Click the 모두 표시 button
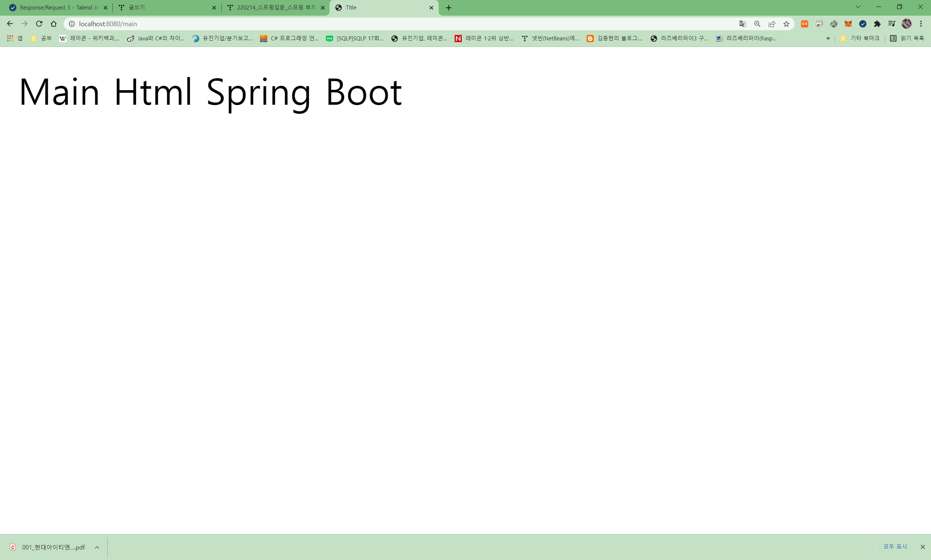This screenshot has height=560, width=931. pos(895,547)
